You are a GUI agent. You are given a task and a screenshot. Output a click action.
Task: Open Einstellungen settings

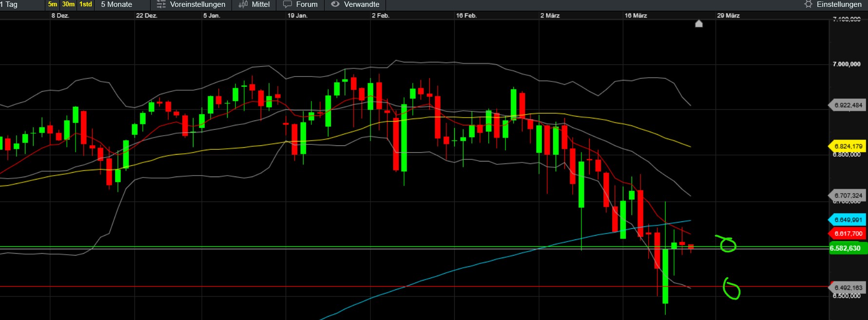pos(839,4)
